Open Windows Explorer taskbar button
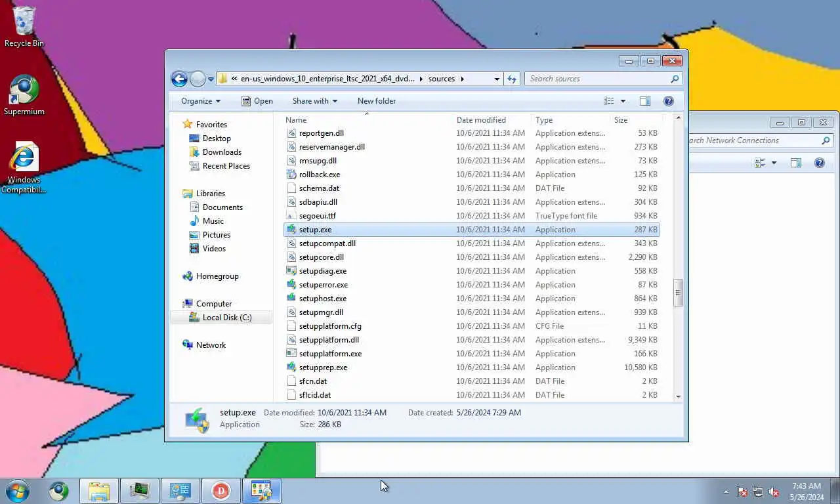 tap(99, 491)
